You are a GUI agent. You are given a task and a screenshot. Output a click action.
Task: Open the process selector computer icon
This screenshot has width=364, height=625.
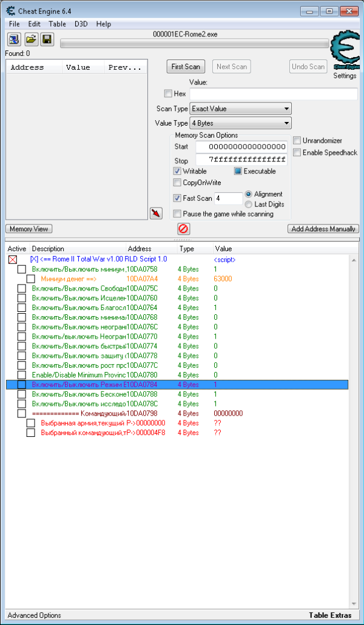(14, 39)
